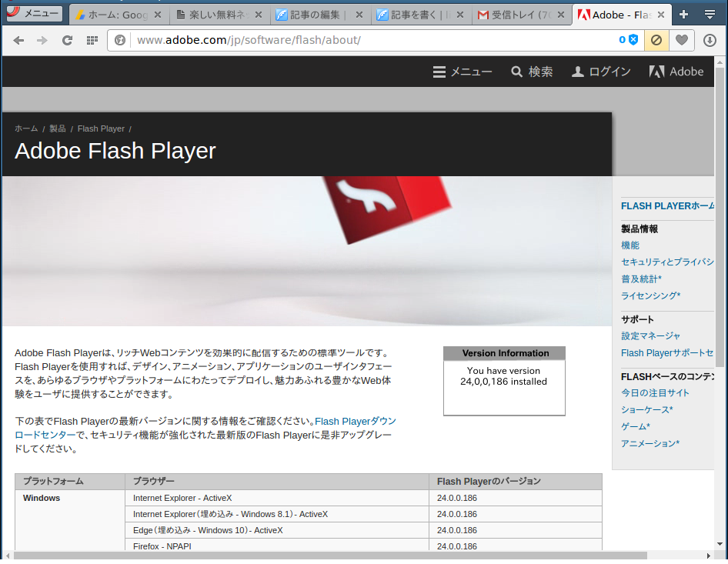Open the downloads arrow icon
728x564 pixels.
coord(710,40)
